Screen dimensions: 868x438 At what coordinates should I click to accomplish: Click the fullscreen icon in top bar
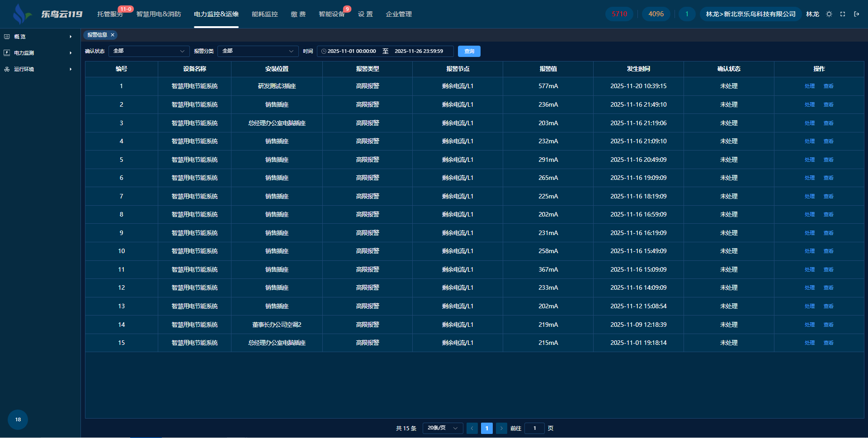[x=843, y=14]
